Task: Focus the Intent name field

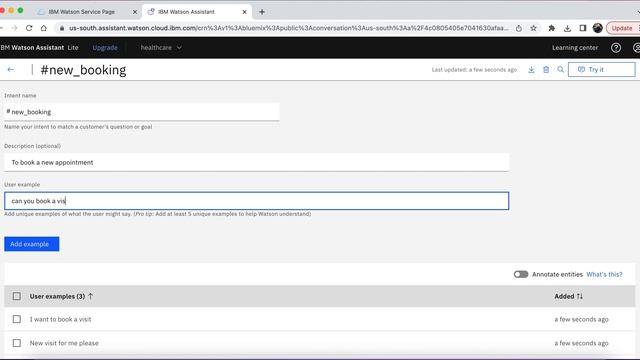Action: click(142, 112)
